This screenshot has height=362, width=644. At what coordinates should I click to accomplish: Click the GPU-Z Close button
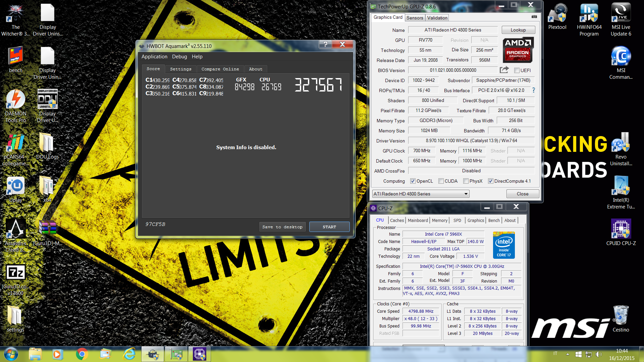523,194
